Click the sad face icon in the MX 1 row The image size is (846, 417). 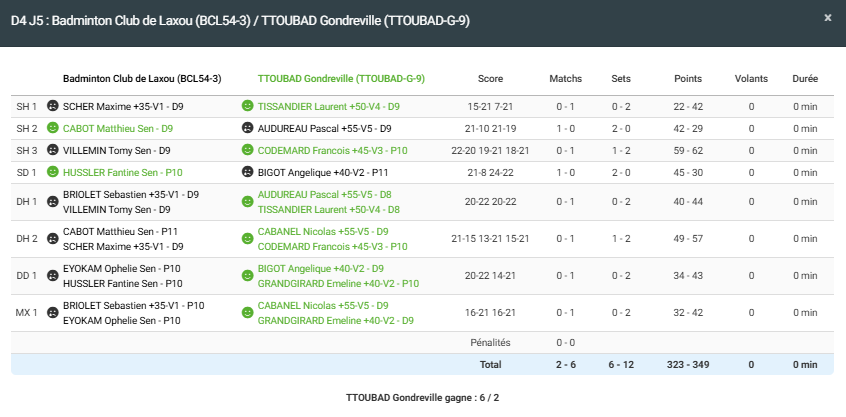(53, 313)
